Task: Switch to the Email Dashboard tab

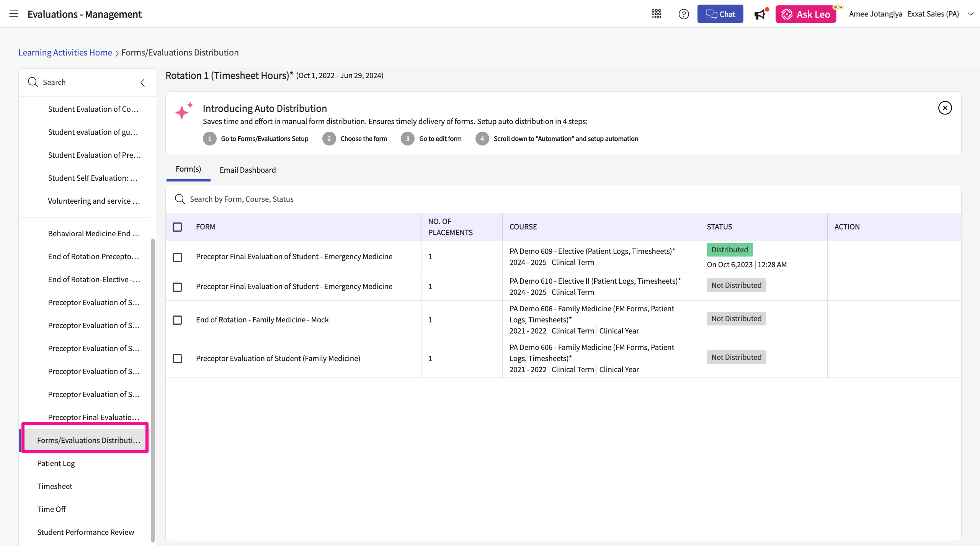Action: coord(247,170)
